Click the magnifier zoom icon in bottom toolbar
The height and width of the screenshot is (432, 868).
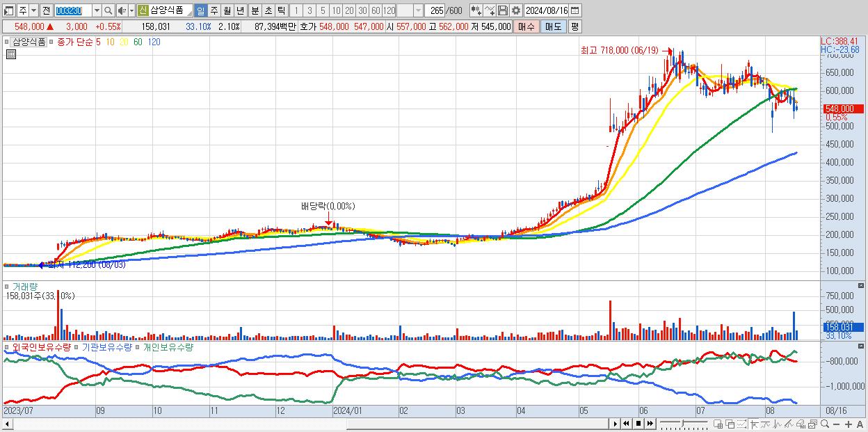coord(825,424)
